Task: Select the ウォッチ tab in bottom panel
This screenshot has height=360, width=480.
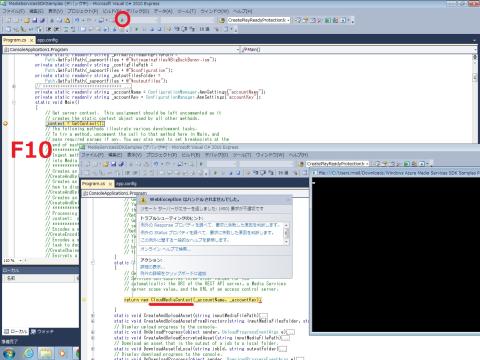Action: 42,332
